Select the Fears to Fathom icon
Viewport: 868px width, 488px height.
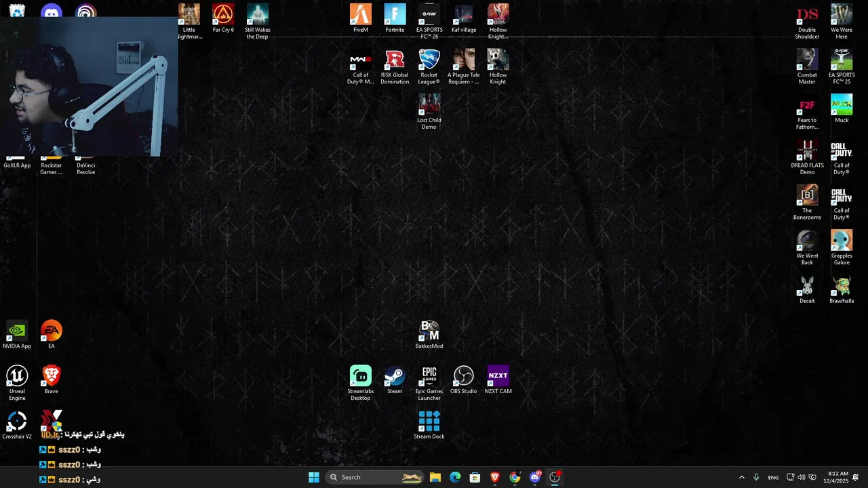[807, 112]
